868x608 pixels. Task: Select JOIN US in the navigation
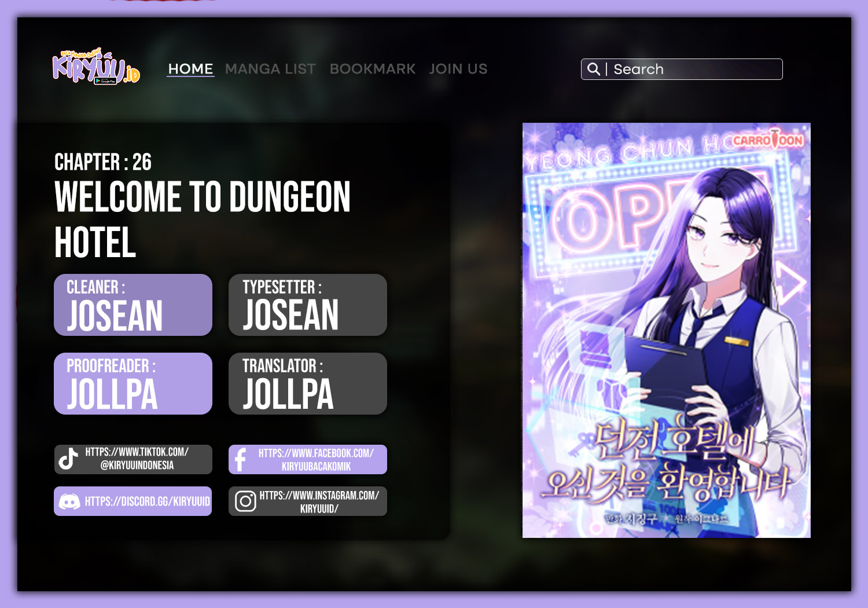(458, 69)
